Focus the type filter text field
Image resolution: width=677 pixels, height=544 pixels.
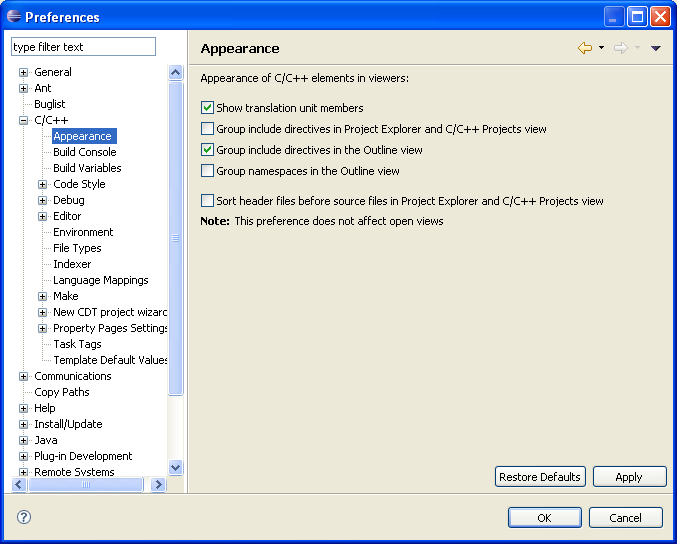click(x=83, y=47)
